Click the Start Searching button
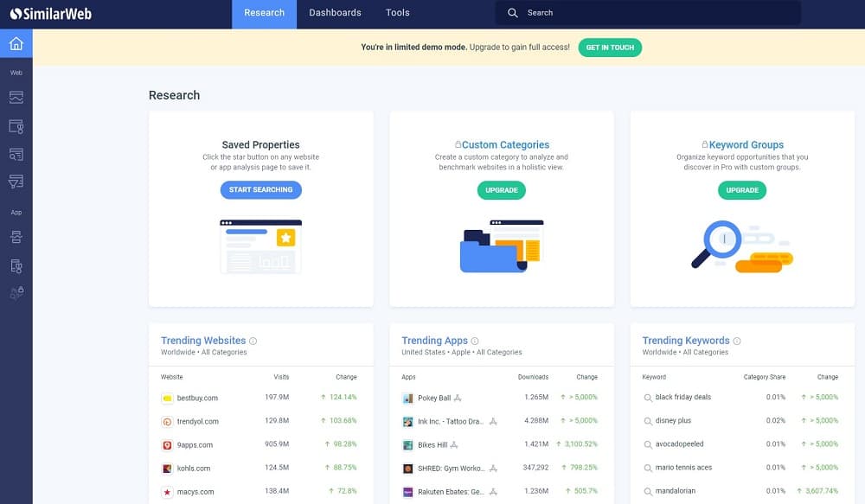Image resolution: width=865 pixels, height=504 pixels. pos(261,189)
